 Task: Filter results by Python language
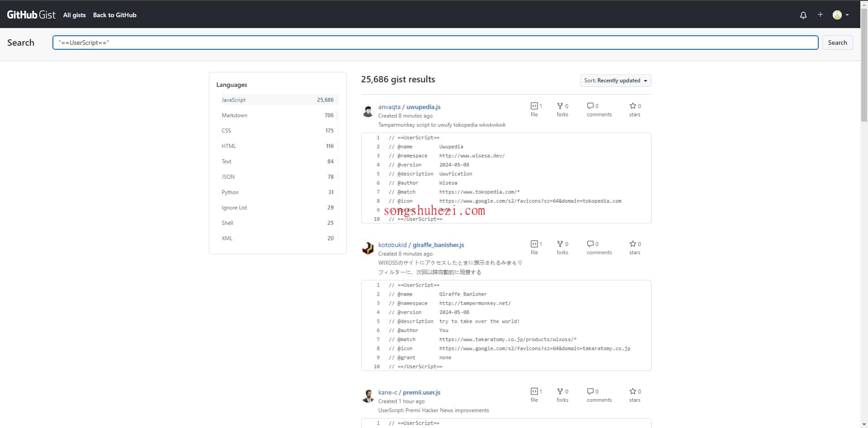click(x=278, y=192)
